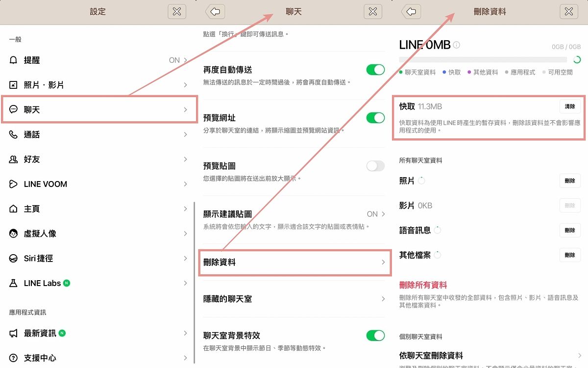Click the friends icon beside 好友

[x=14, y=159]
